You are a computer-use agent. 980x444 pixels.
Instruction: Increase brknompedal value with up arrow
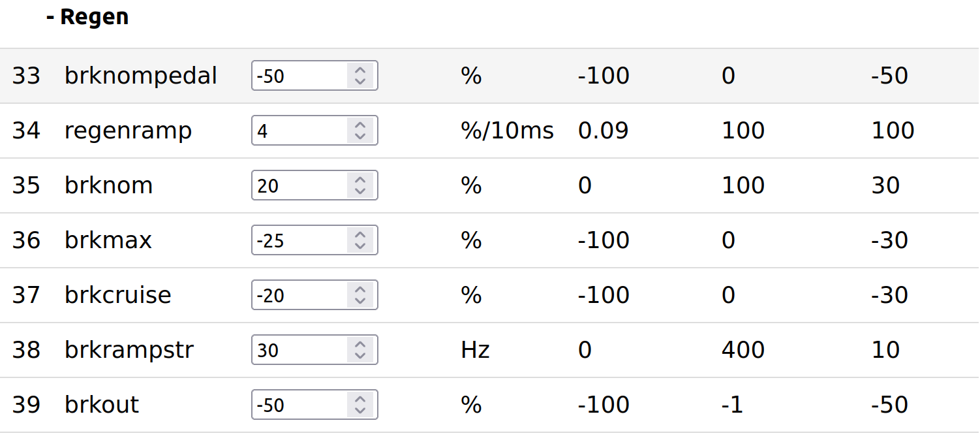click(360, 70)
